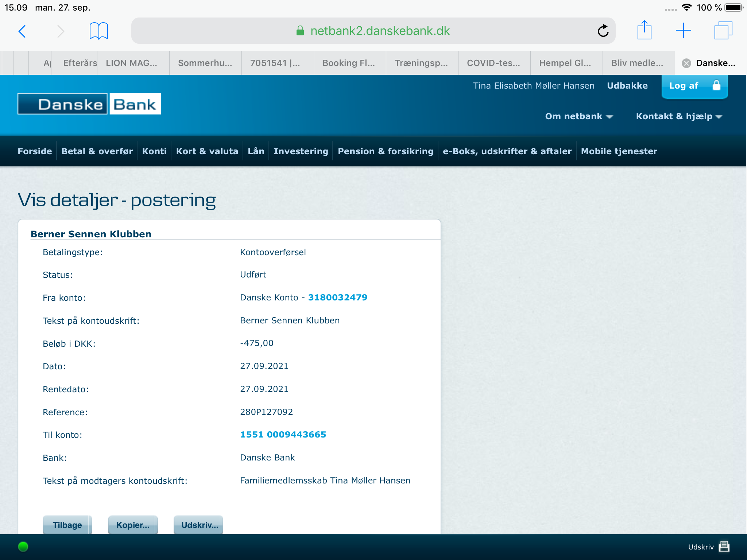The height and width of the screenshot is (560, 747).
Task: Click the Udført status value
Action: pos(253,275)
